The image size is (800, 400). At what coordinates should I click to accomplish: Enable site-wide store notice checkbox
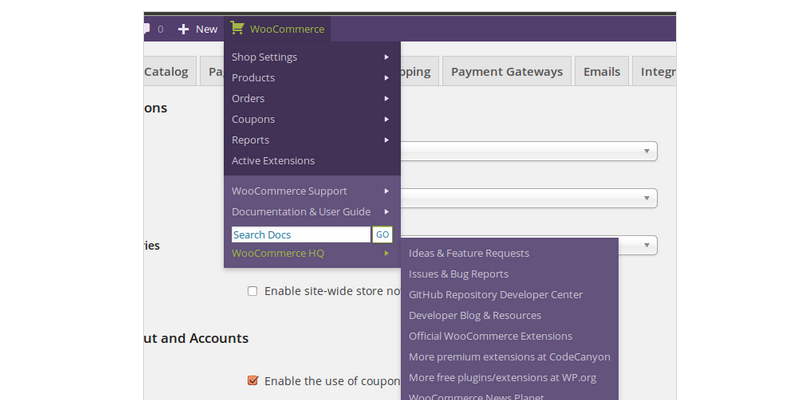pos(253,291)
